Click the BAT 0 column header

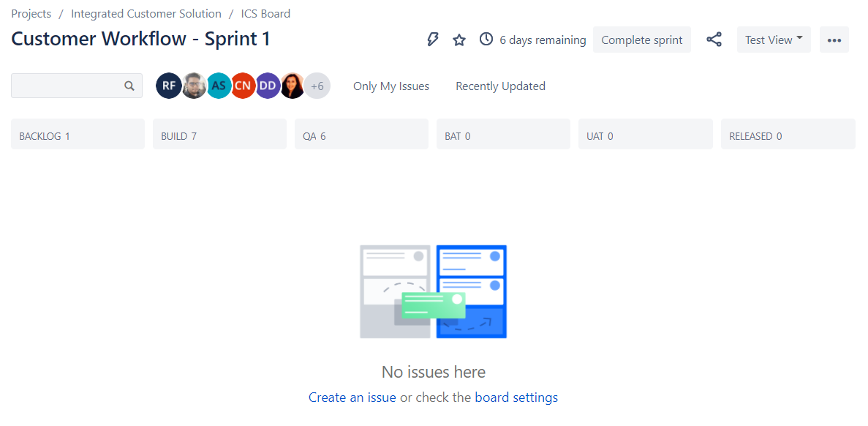503,134
